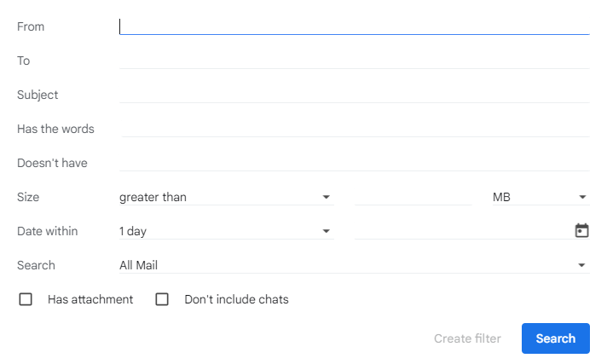Select the Subject input field
The image size is (607, 364).
pos(354,95)
